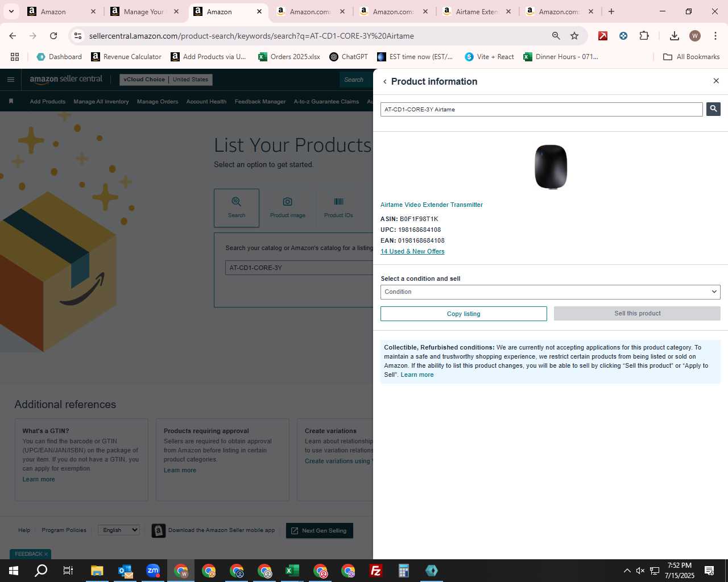Select the Product IDs barcode tile
The height and width of the screenshot is (582, 728).
[x=338, y=208]
